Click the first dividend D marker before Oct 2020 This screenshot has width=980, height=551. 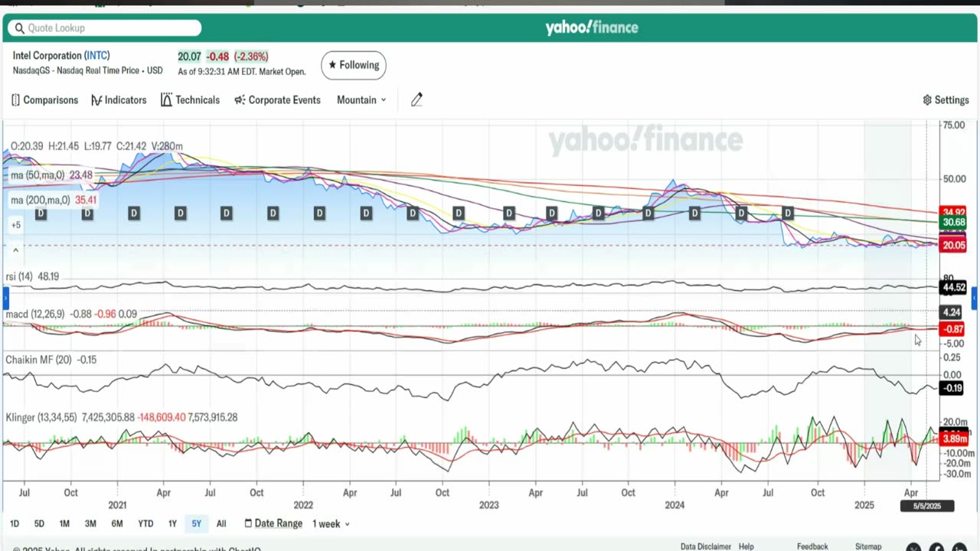(x=41, y=213)
